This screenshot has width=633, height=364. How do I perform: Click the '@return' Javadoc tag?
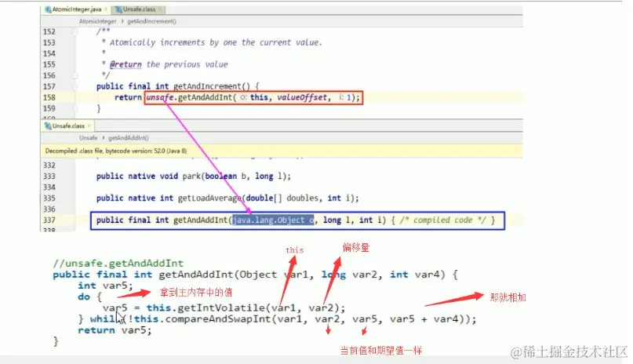click(x=126, y=64)
